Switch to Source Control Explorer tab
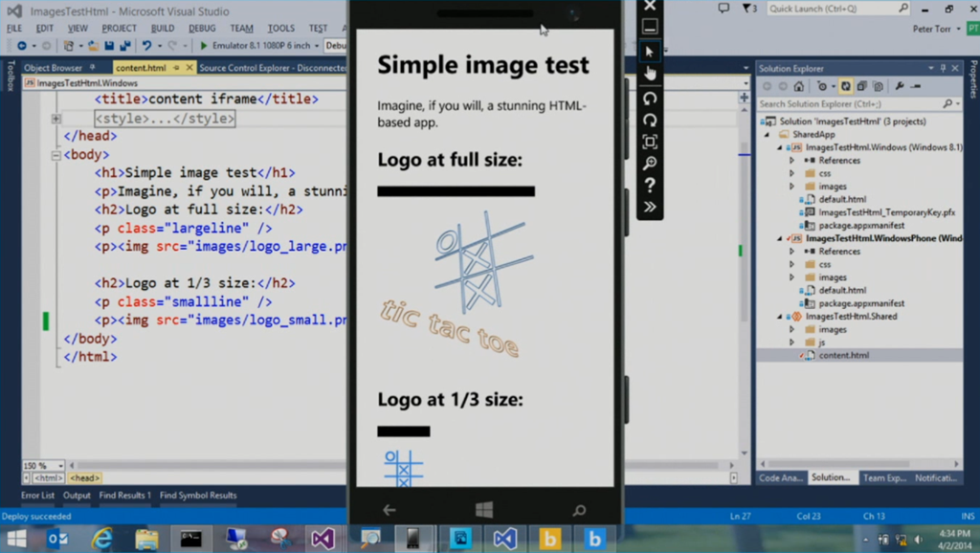980x553 pixels. (x=273, y=68)
